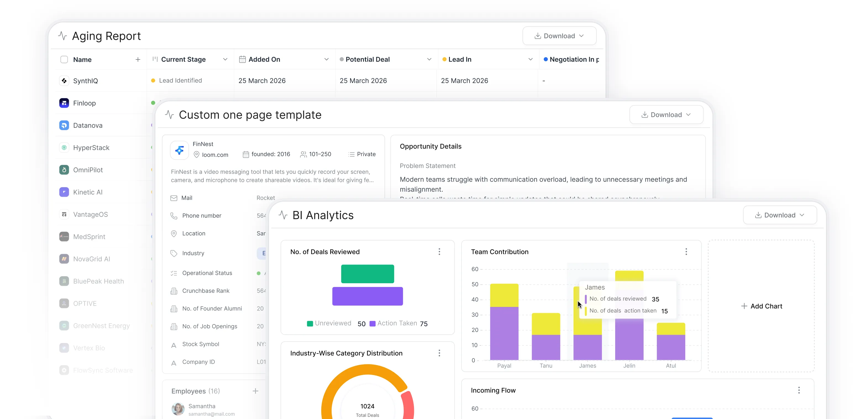Click the Kinetic AI company logo icon
Viewport: 868px width, 419px height.
tap(64, 192)
